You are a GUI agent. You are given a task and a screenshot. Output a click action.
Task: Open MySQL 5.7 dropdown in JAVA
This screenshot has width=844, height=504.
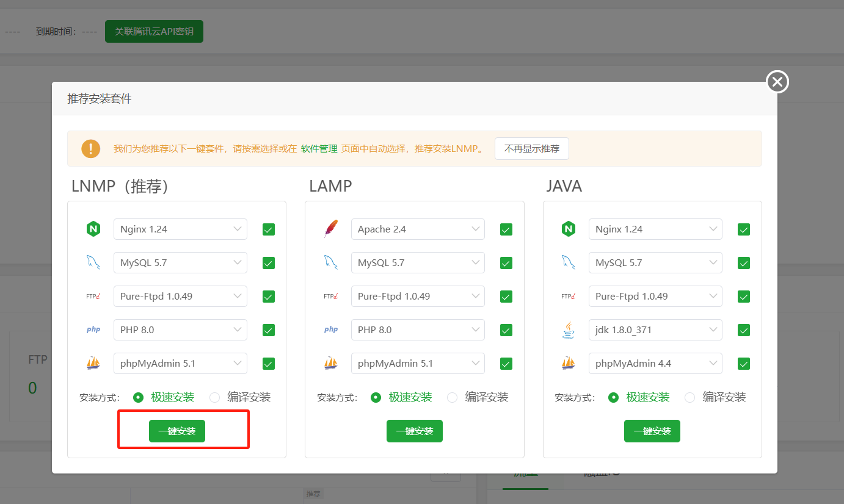pyautogui.click(x=655, y=263)
